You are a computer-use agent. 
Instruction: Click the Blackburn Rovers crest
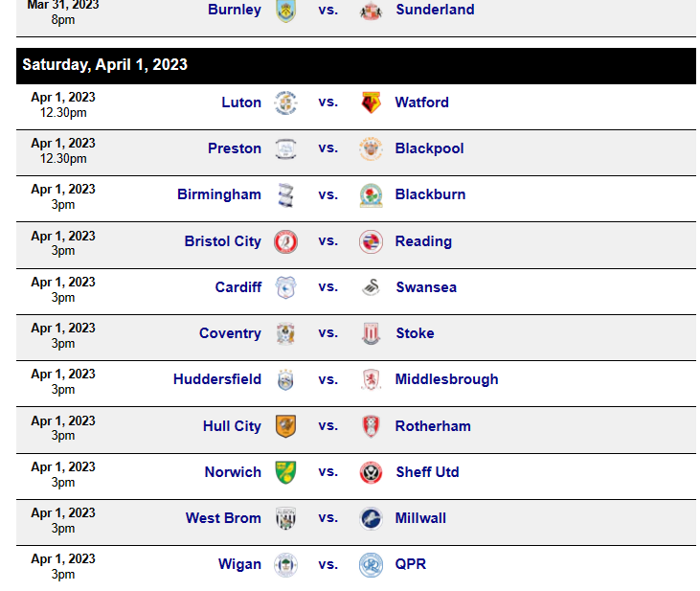pos(371,195)
